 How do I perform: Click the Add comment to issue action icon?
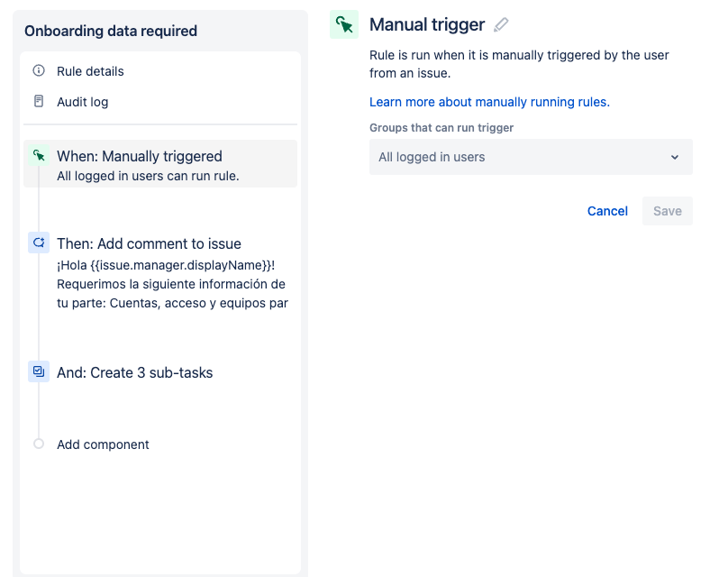click(39, 243)
